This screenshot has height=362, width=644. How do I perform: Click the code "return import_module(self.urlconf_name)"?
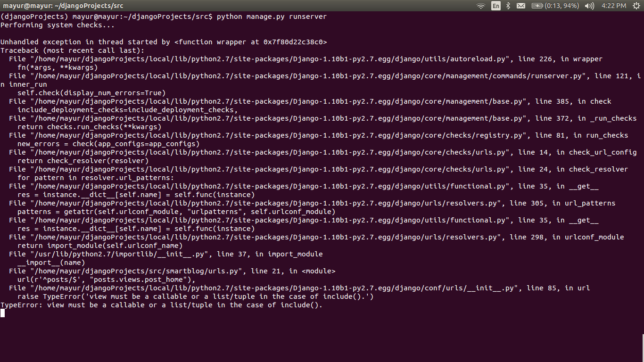[100, 246]
